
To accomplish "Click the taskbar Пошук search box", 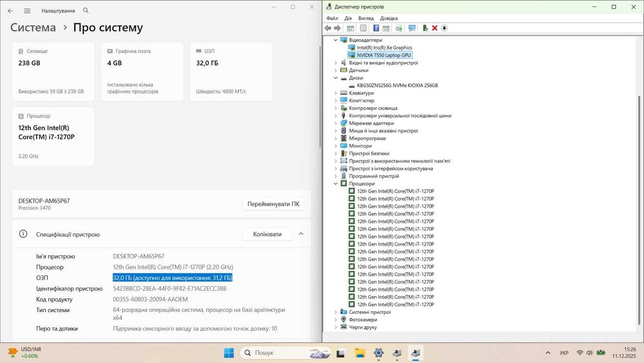I will tap(286, 353).
